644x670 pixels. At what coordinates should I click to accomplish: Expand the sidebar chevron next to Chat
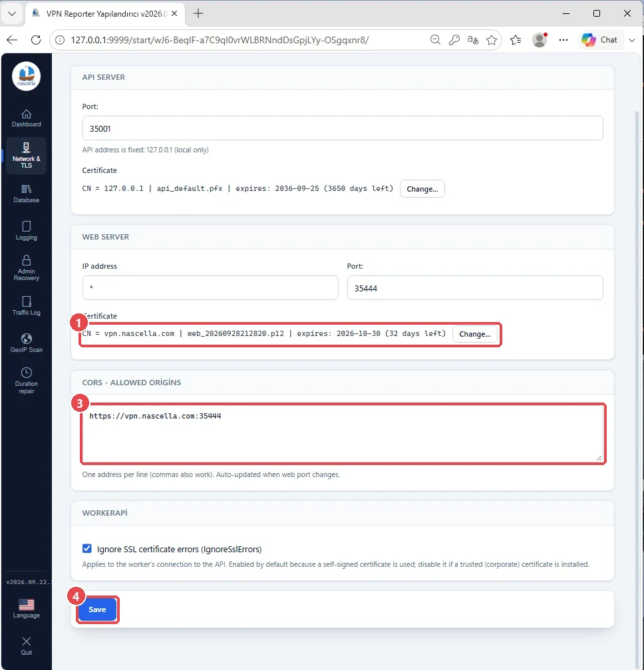point(632,40)
